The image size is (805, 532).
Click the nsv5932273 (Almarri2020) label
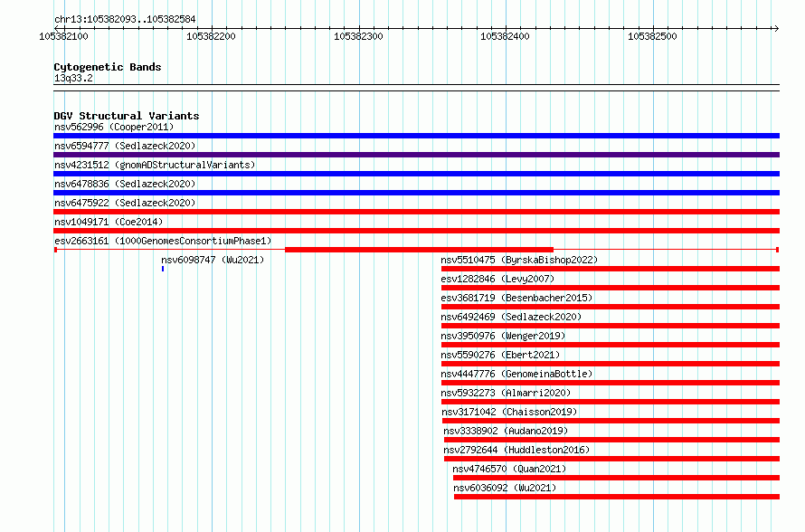(x=506, y=393)
